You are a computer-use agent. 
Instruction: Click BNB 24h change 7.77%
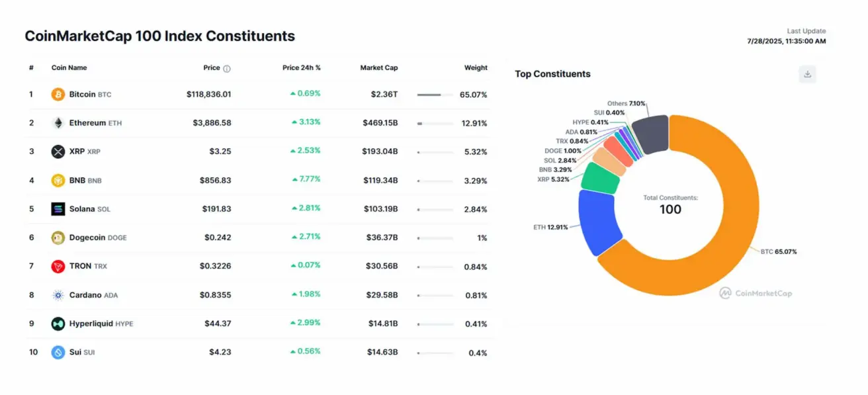tap(306, 179)
